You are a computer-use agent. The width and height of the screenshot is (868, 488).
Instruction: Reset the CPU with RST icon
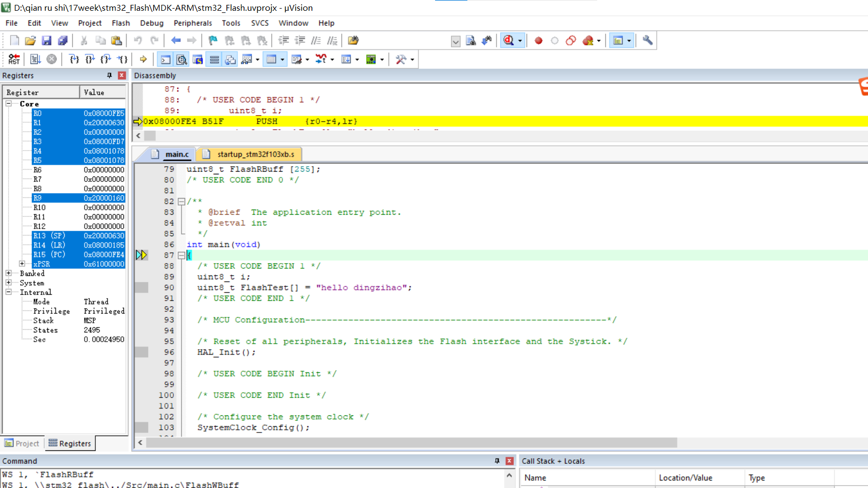click(14, 59)
